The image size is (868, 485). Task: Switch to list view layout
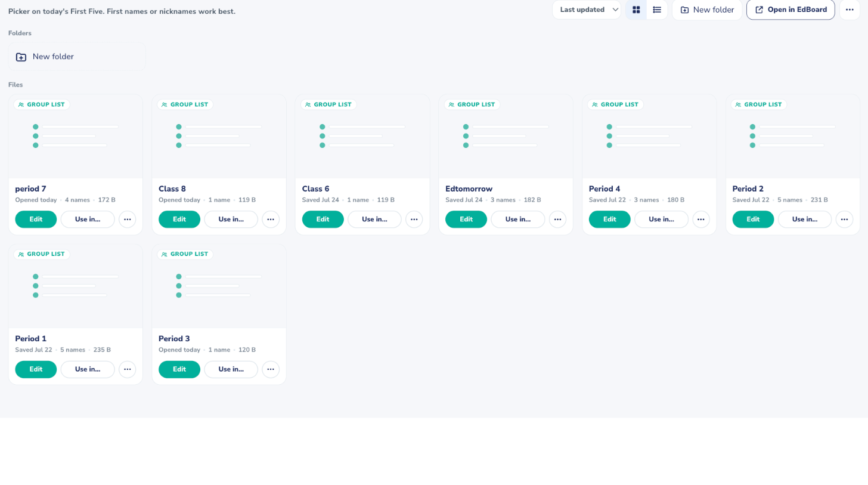pyautogui.click(x=657, y=10)
